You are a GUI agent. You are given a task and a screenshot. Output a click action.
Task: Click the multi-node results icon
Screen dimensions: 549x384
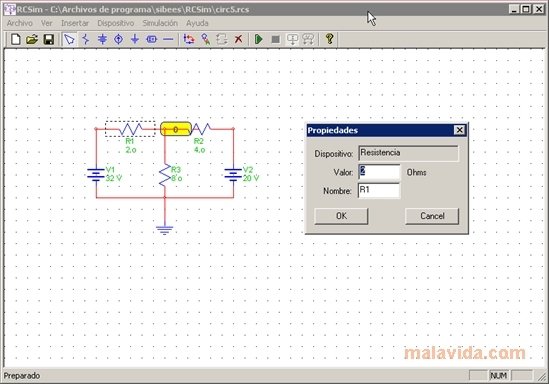[308, 39]
